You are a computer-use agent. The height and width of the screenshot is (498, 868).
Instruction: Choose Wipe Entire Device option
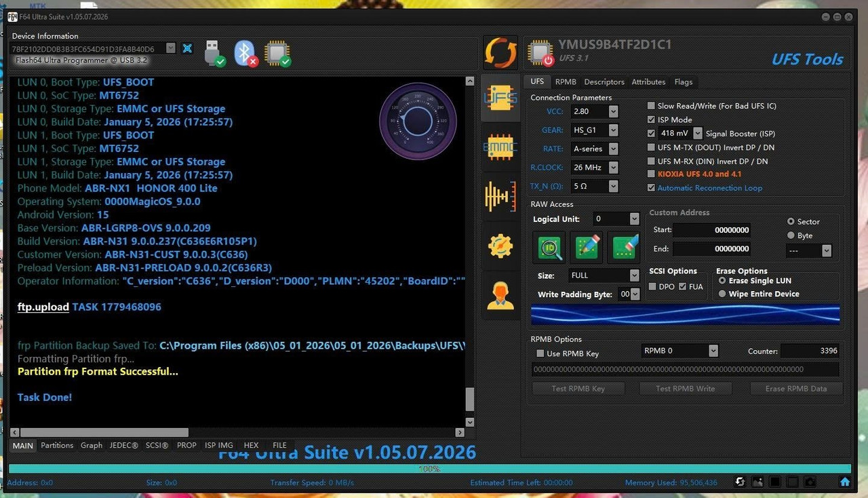722,294
